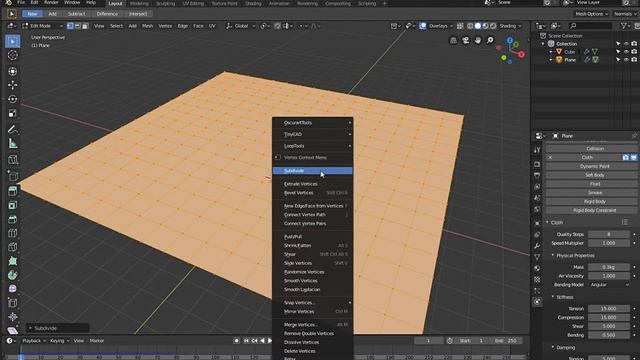Select the 3D Cursor tool
This screenshot has height=360, width=640.
pos(13,55)
